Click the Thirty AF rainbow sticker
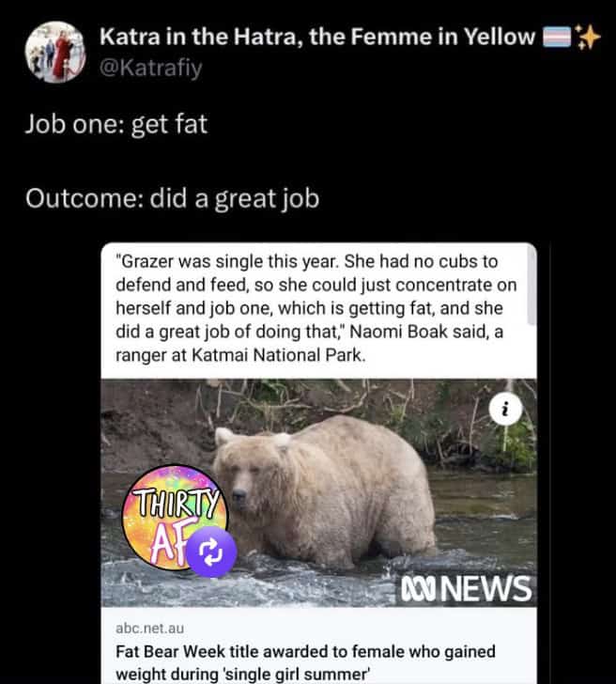The image size is (616, 684). [175, 518]
